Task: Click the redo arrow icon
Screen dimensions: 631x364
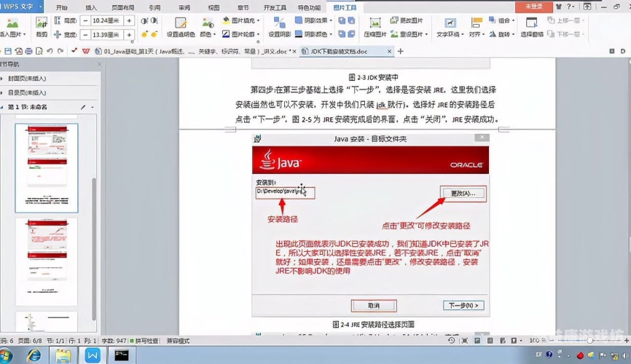Action: click(60, 51)
